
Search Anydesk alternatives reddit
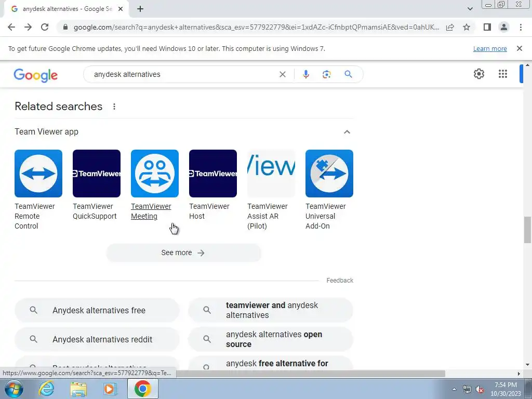pyautogui.click(x=97, y=339)
